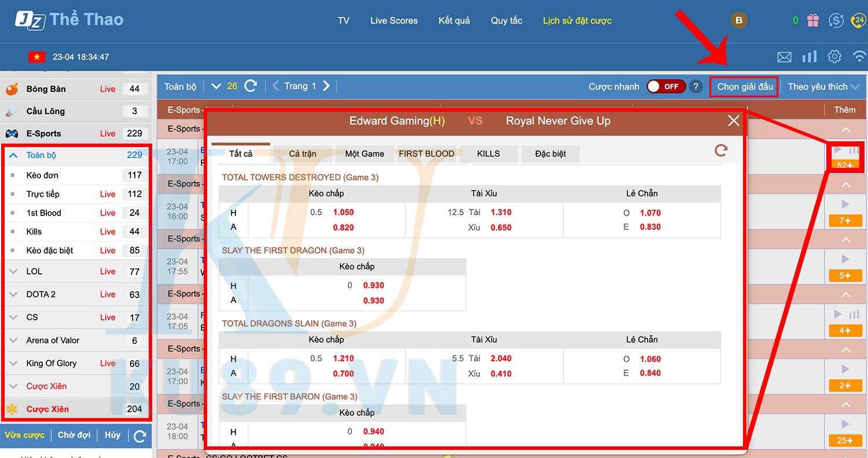Contact 24-hour support via phone icon
Screen dimensions: 868x458
[858, 21]
